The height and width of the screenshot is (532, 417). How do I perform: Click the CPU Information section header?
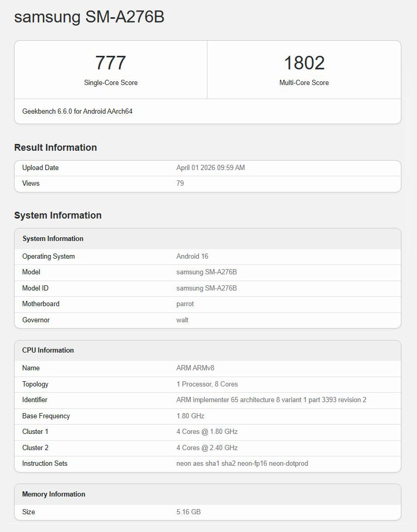[x=47, y=350]
